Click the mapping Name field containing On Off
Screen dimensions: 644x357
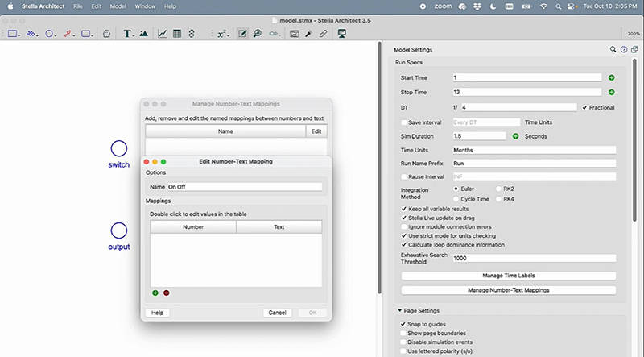(x=243, y=186)
